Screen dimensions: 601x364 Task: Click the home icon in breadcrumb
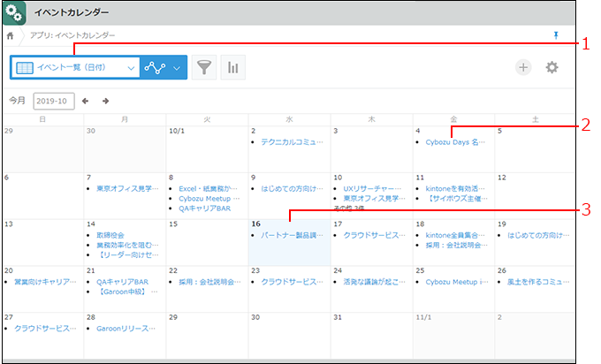[11, 35]
